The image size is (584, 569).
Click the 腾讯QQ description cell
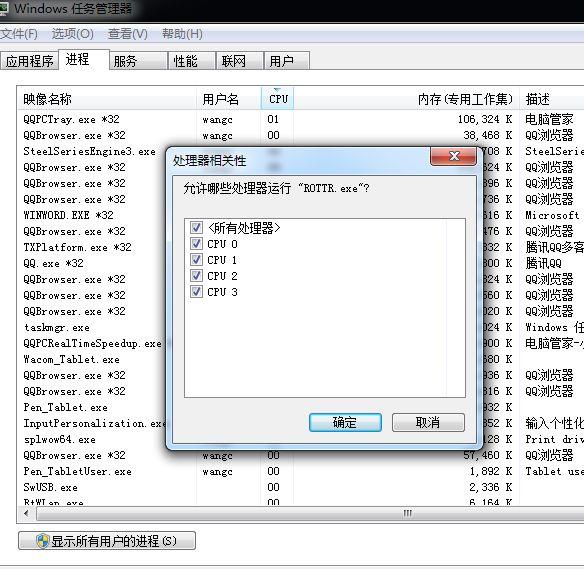543,263
